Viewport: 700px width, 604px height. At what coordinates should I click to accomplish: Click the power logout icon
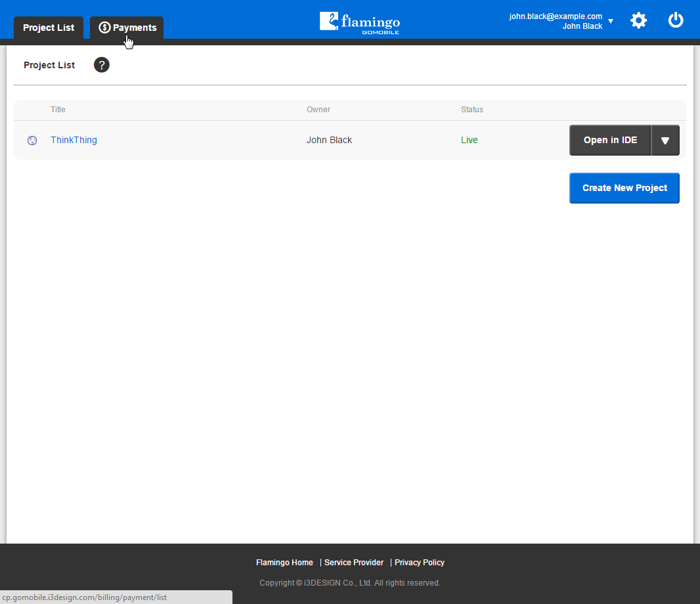tap(676, 20)
